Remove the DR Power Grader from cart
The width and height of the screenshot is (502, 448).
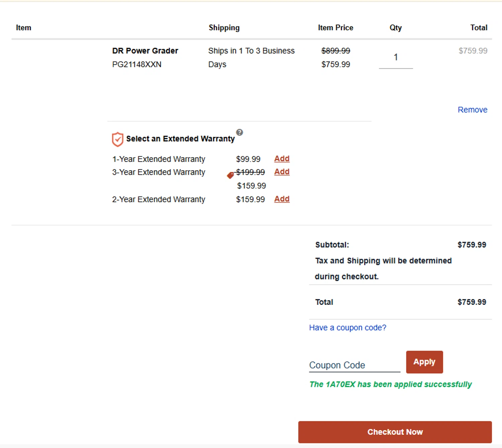point(472,110)
